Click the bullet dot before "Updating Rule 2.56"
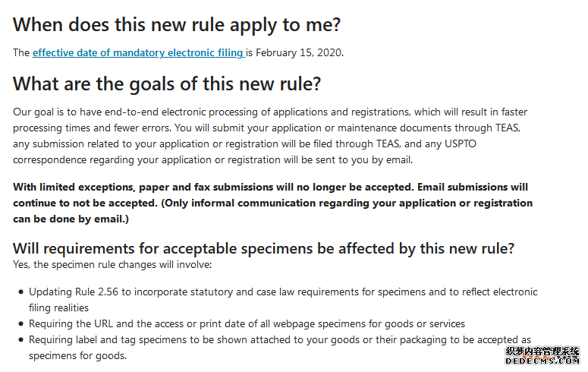Screen dimensions: 588x372 (19, 292)
